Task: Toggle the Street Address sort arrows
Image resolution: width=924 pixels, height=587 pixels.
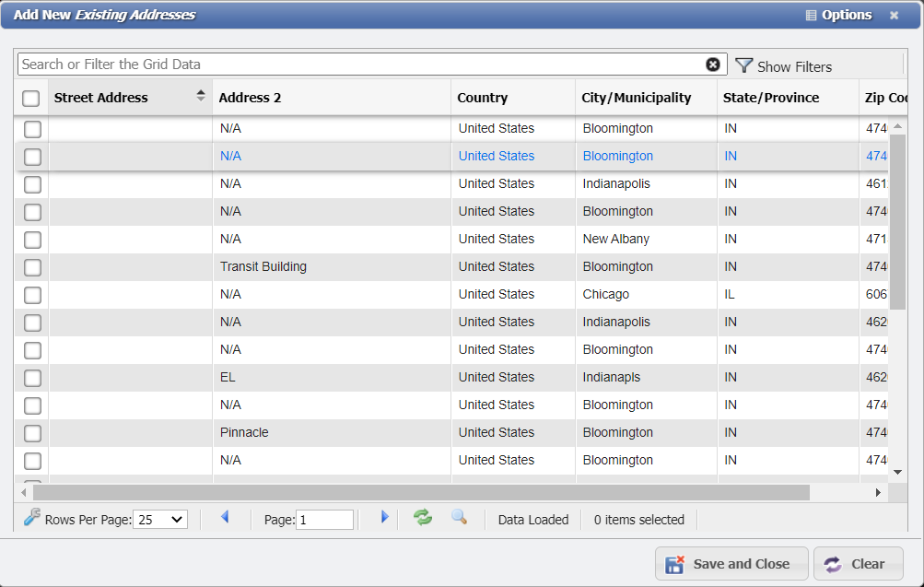Action: [x=200, y=95]
